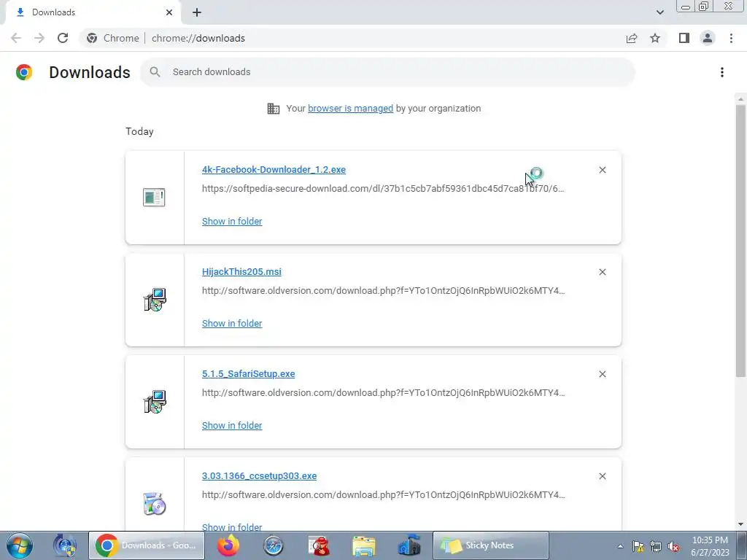Go back using the back arrow
Image resolution: width=747 pixels, height=560 pixels.
(16, 38)
